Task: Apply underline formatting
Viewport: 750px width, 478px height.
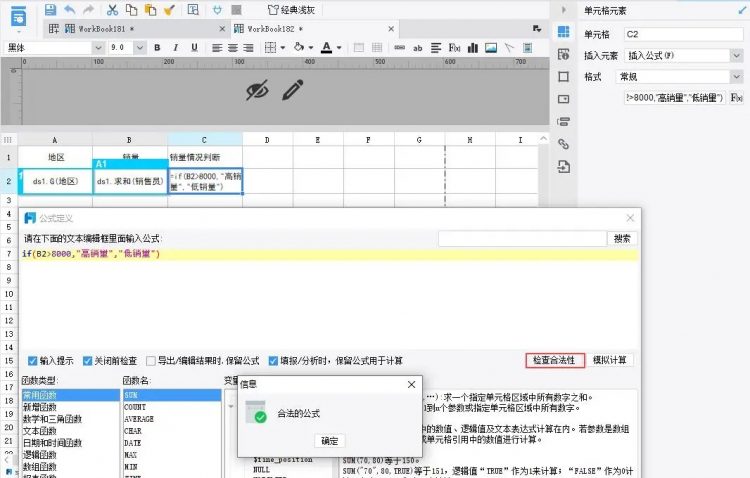Action: [x=194, y=47]
